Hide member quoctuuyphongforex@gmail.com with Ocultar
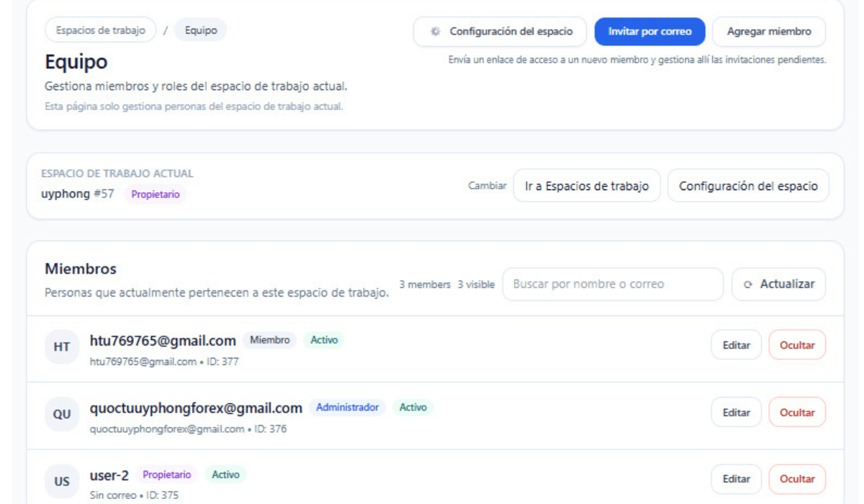This screenshot has height=504, width=864. point(797,413)
